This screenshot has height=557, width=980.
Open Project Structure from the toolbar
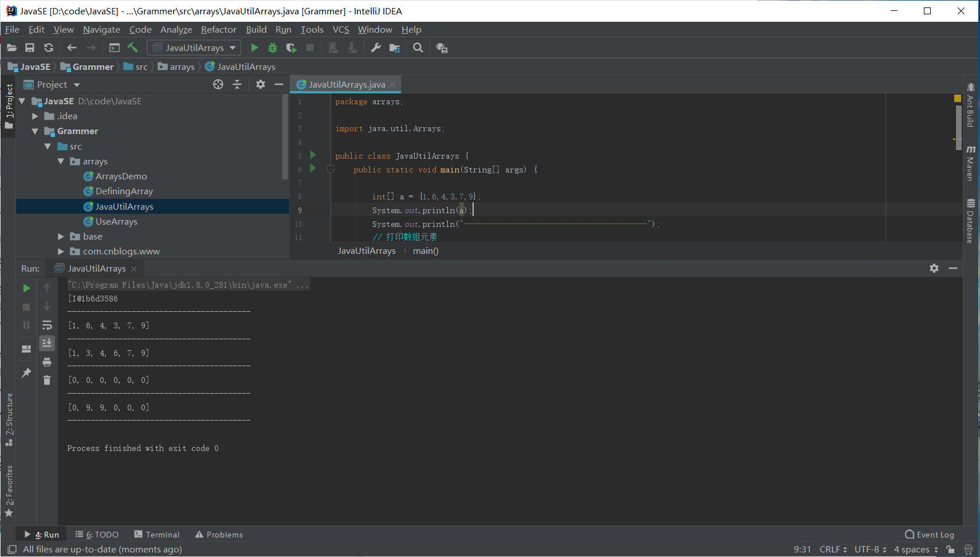coord(395,48)
